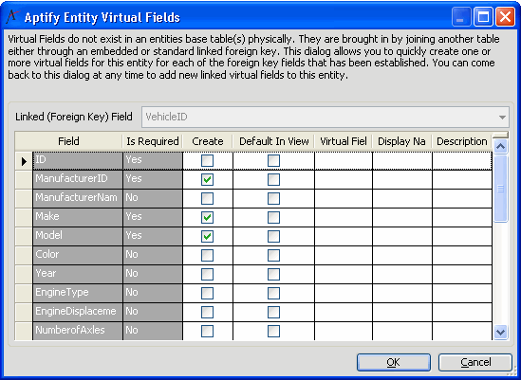Uncheck the Create box for Model
This screenshot has height=387, width=528.
pyautogui.click(x=207, y=236)
